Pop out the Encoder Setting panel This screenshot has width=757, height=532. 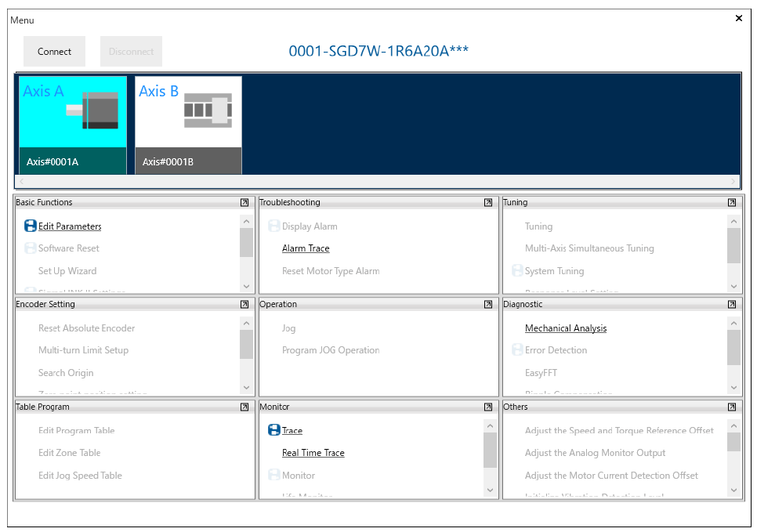pos(244,304)
